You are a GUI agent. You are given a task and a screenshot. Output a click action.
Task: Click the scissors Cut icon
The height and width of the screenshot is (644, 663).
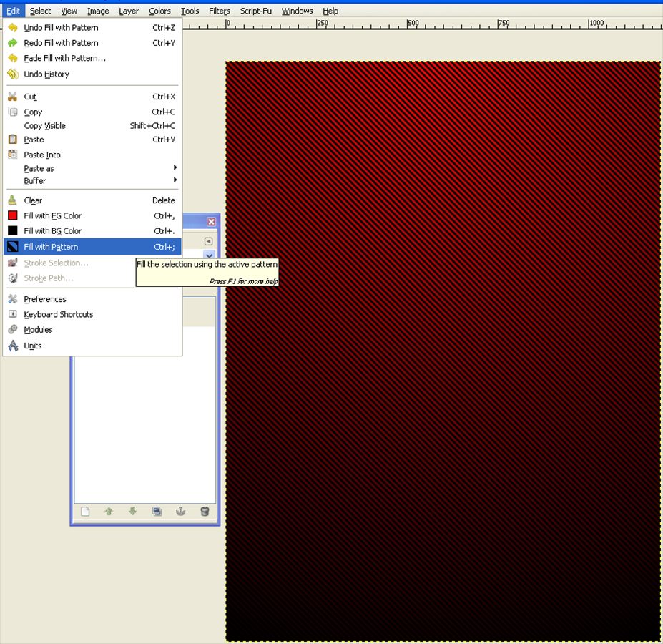coord(12,97)
